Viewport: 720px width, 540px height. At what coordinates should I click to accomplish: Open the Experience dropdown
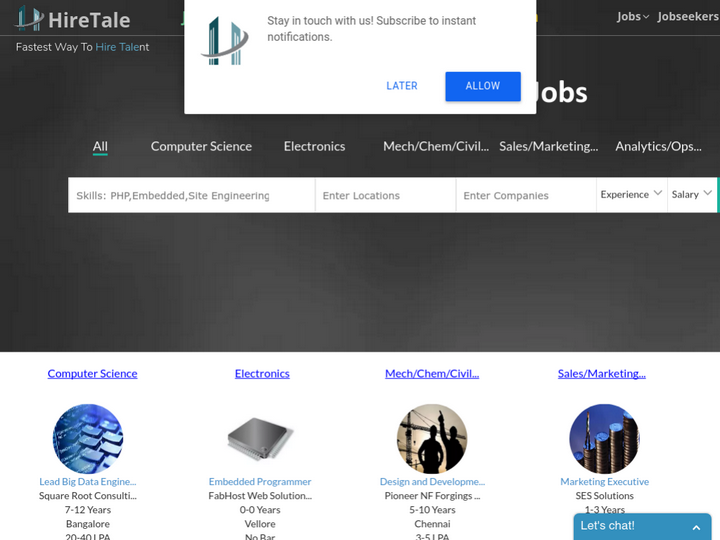tap(631, 195)
